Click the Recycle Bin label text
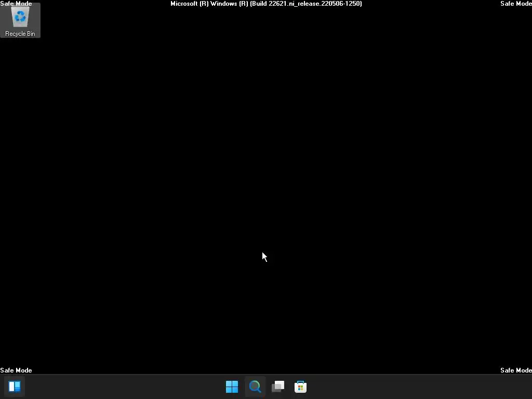The width and height of the screenshot is (532, 399). (x=20, y=34)
